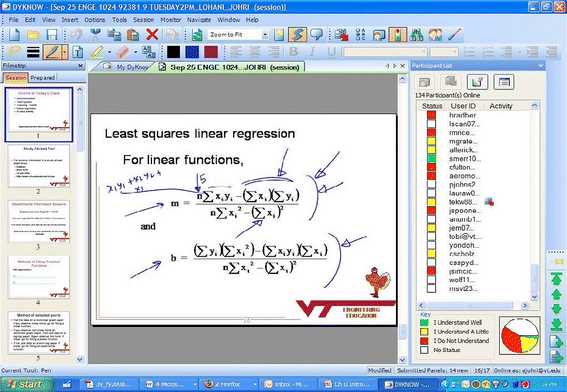Click the status box beside smerr10
This screenshot has height=392, width=567.
click(431, 158)
